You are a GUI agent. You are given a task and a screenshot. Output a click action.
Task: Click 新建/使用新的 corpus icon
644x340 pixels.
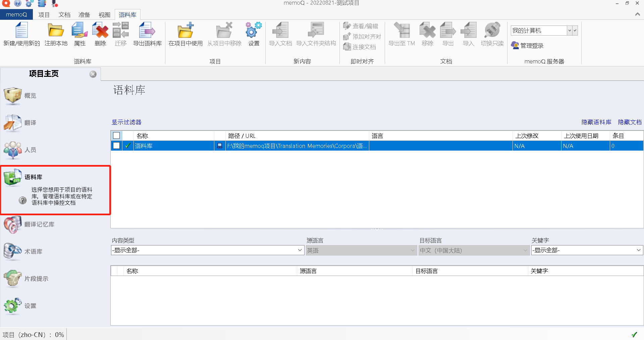click(x=21, y=30)
